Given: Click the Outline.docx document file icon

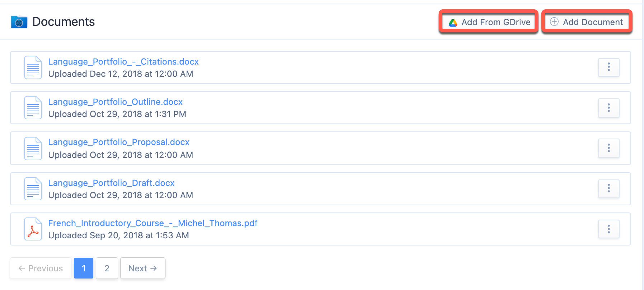Looking at the screenshot, I should [33, 108].
